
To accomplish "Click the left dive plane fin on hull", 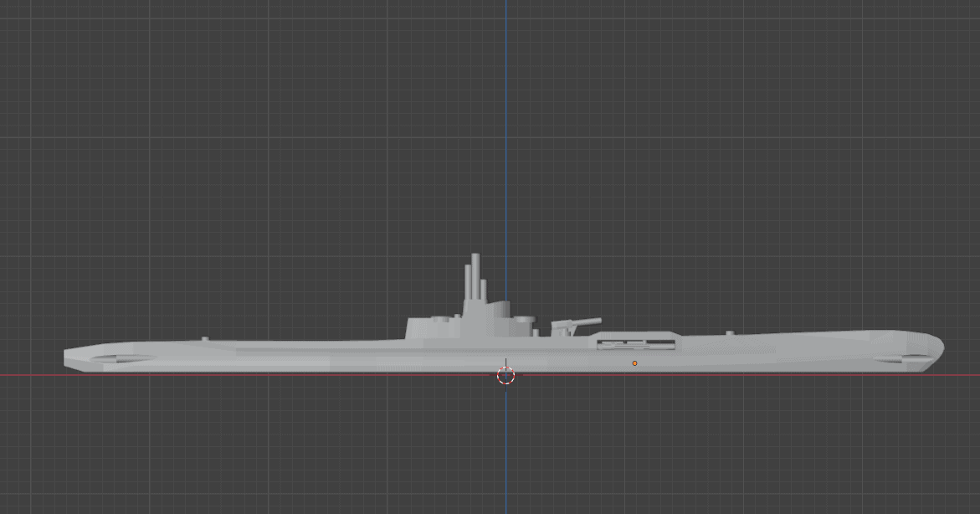I will pos(117,359).
